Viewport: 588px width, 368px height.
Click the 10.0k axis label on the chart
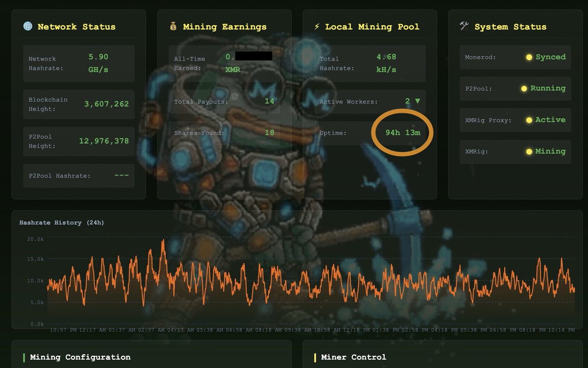[35, 281]
